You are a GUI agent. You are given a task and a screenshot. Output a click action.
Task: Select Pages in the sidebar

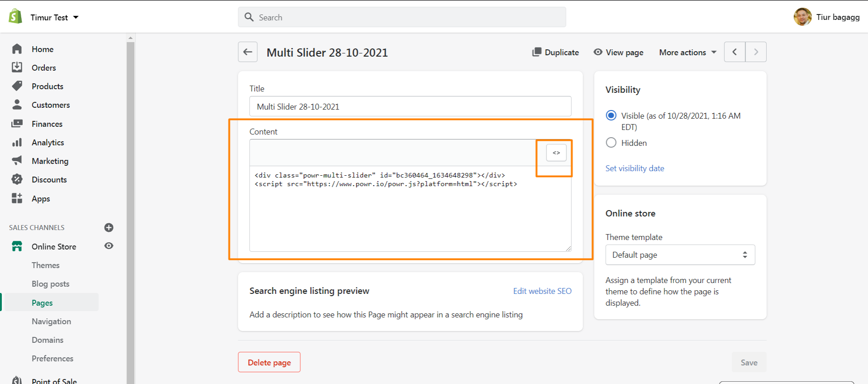coord(42,302)
